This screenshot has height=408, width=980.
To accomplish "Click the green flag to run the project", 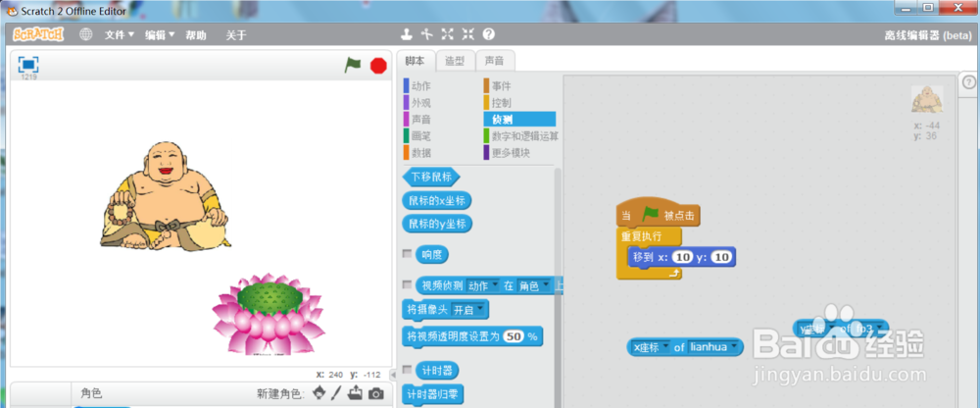I will point(353,65).
